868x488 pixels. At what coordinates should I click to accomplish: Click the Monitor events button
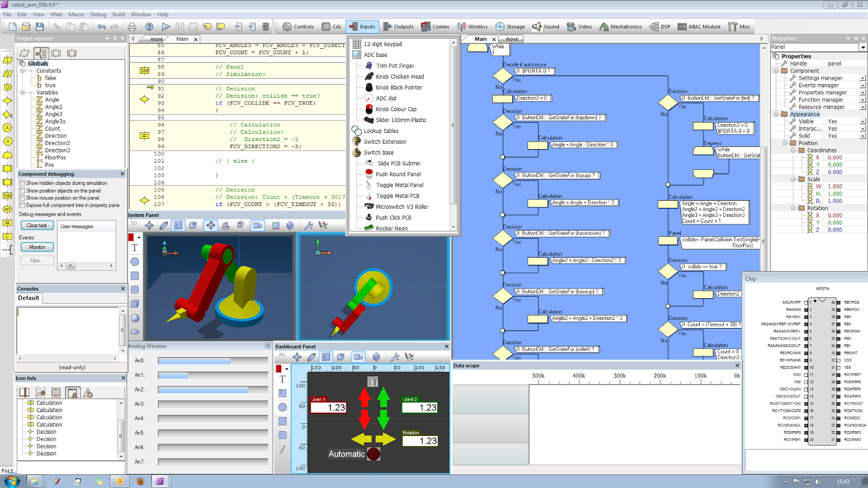[x=37, y=247]
